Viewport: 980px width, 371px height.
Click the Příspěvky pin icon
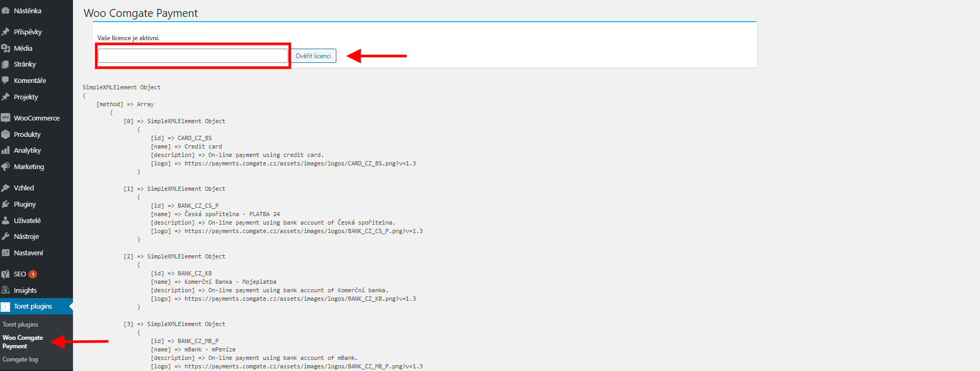(5, 32)
